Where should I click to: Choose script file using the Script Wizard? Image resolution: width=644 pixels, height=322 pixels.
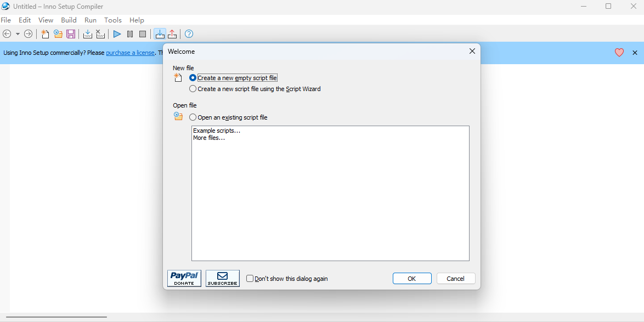pos(193,88)
